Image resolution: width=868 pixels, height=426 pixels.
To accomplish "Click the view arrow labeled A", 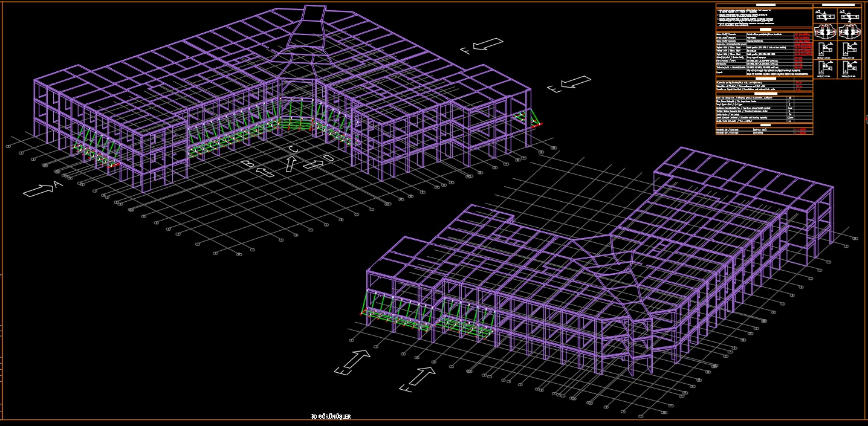I will pos(39,190).
